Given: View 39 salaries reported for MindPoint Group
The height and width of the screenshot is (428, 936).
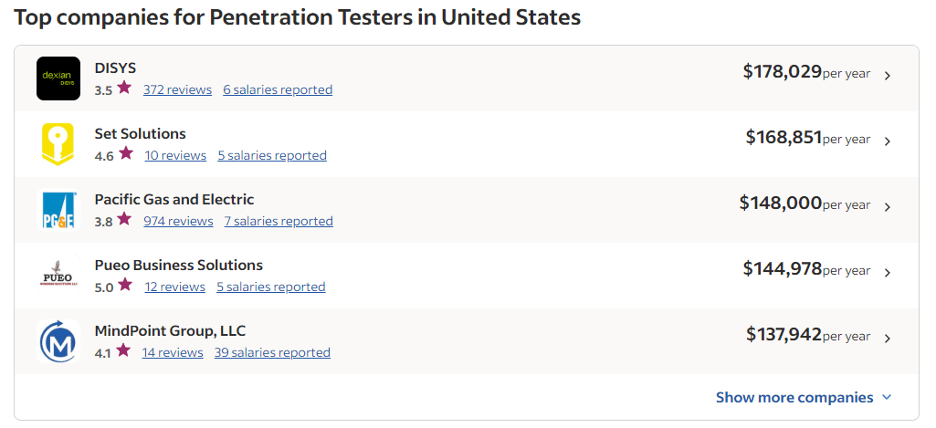Looking at the screenshot, I should (x=272, y=352).
